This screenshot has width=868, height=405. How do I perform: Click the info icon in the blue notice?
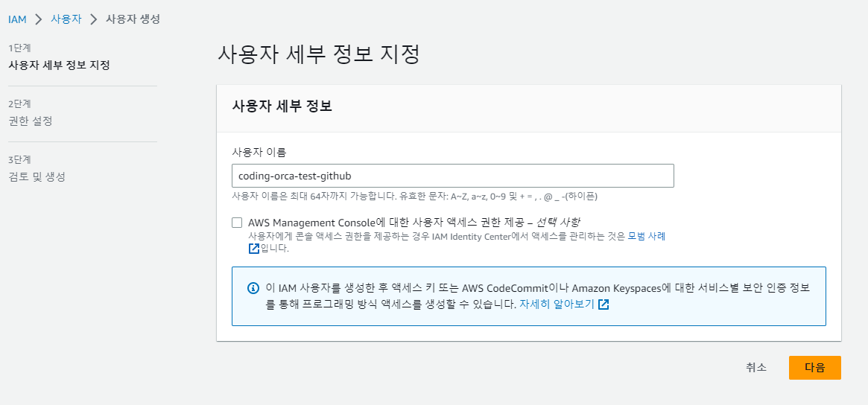coord(253,288)
